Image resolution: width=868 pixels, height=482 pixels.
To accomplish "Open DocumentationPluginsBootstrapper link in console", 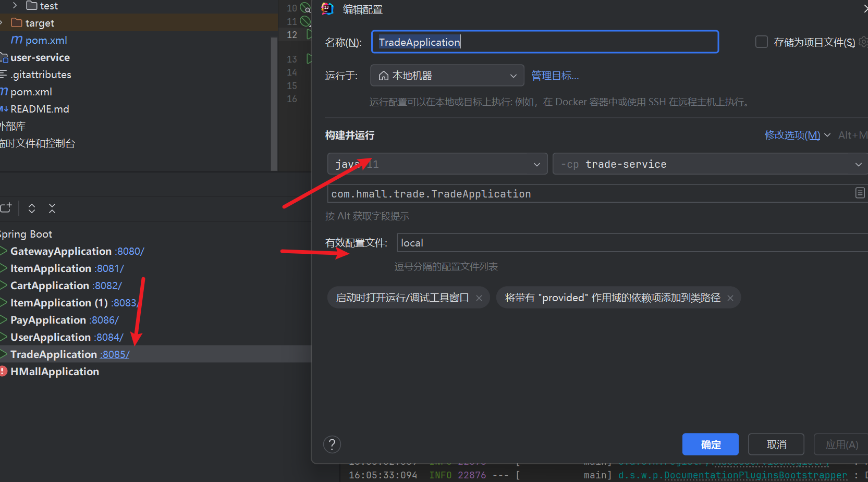I will pyautogui.click(x=756, y=475).
